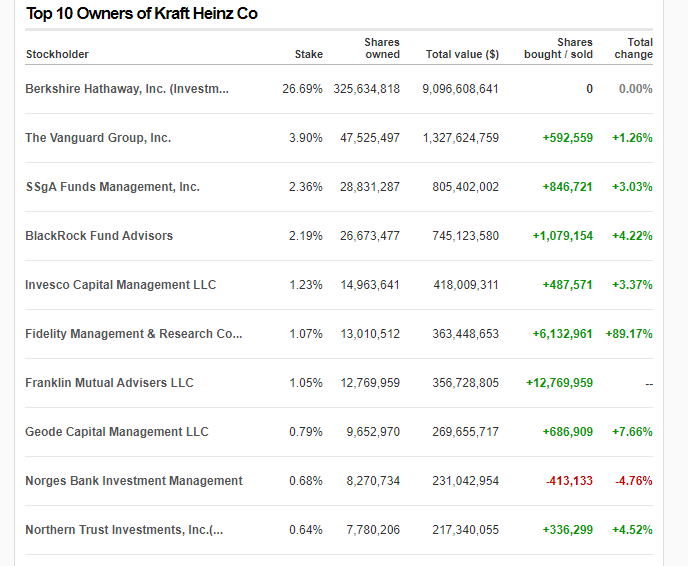
Task: Click the Shares owned column header
Action: pos(382,48)
